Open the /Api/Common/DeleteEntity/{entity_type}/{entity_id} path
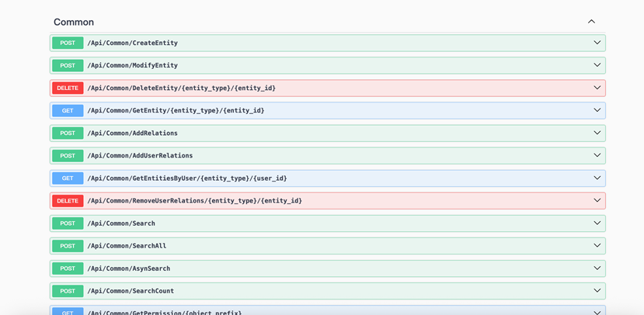Screen dimensions: 644x315 click(181, 88)
